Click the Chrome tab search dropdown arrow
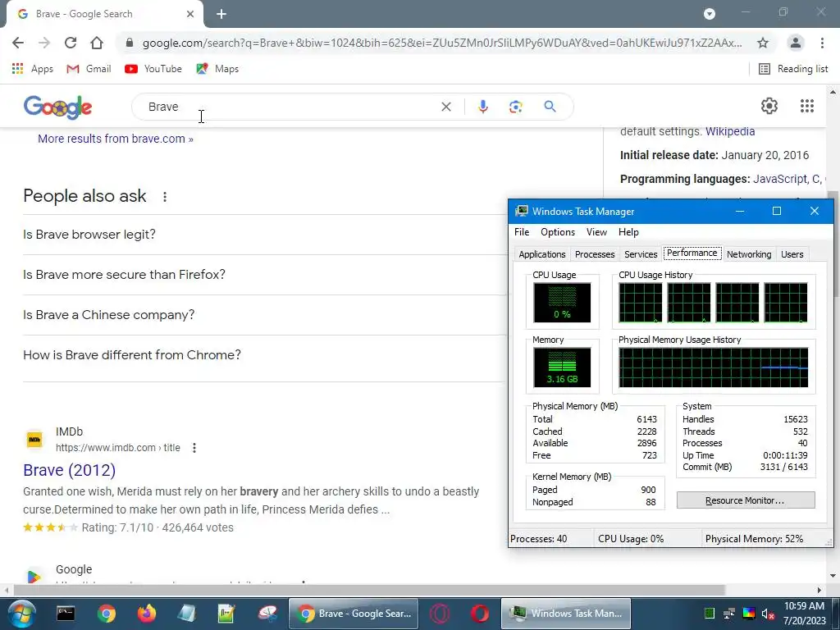 [710, 14]
